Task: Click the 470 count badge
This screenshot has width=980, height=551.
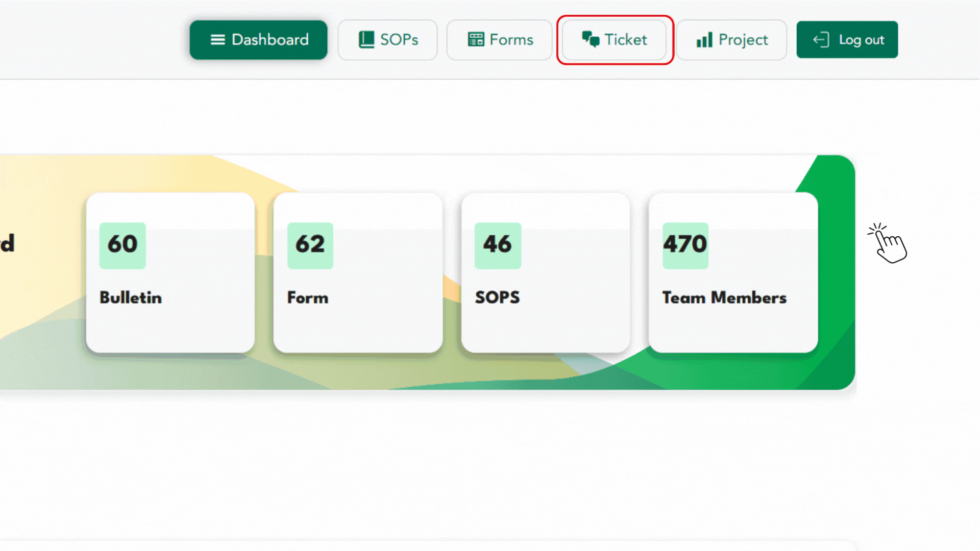Action: click(685, 245)
